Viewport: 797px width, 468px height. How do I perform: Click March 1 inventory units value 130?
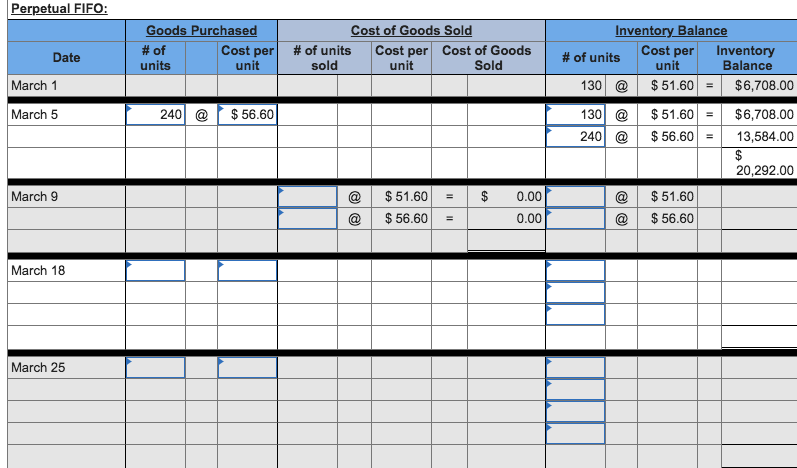591,85
